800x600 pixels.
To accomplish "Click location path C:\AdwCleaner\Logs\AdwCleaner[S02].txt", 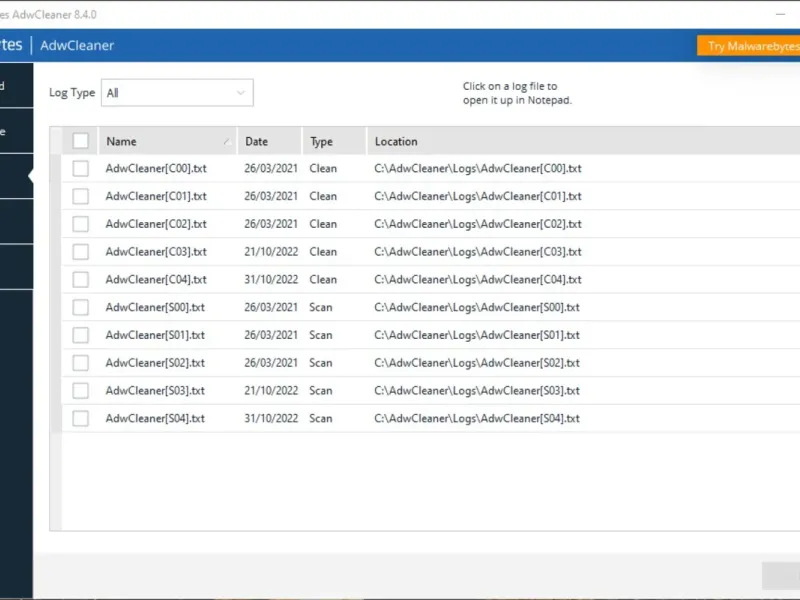I will [477, 363].
